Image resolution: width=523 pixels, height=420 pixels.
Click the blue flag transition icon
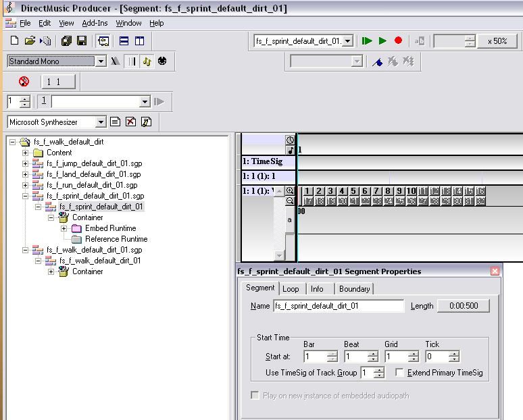coord(378,61)
